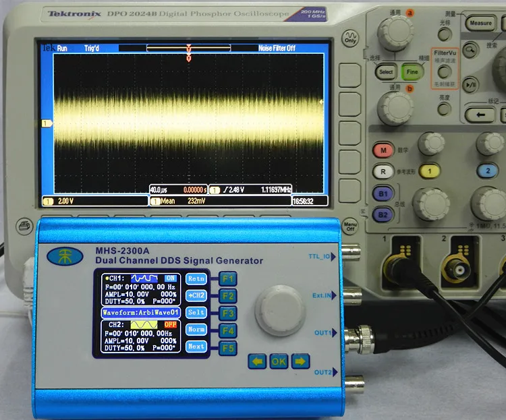The height and width of the screenshot is (420, 506).
Task: Touch multipurpose knob b
Action: click(x=395, y=108)
